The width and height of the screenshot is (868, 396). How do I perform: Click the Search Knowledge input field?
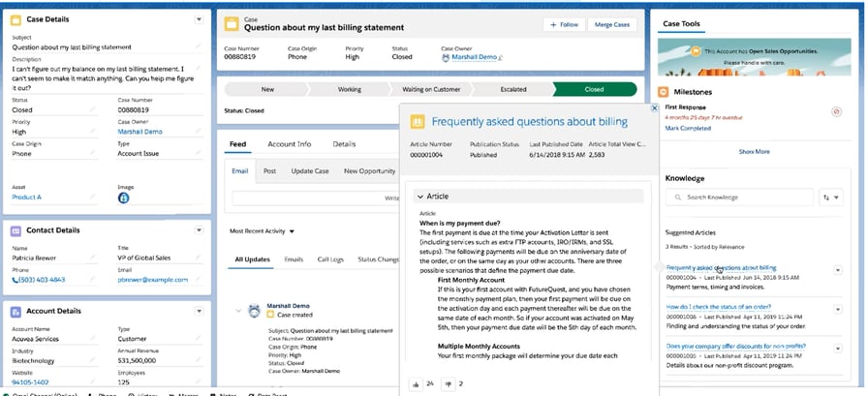tap(739, 198)
